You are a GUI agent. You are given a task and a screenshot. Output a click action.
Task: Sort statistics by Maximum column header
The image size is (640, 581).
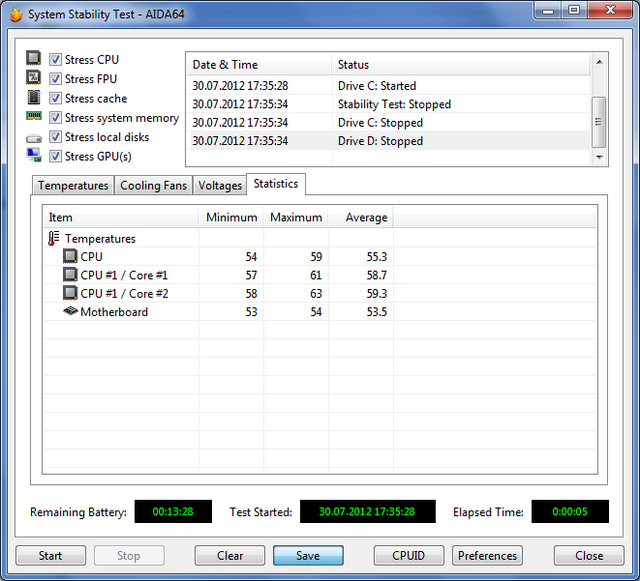[x=296, y=217]
